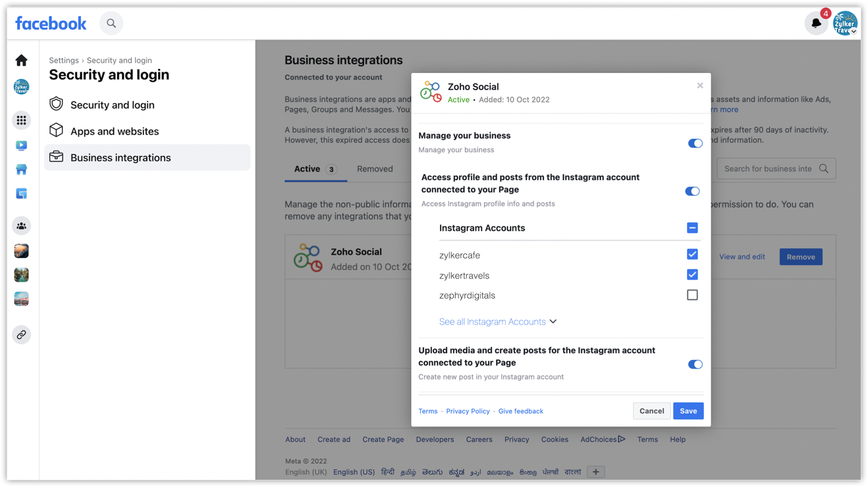This screenshot has width=868, height=487.
Task: Click the cube icon beside Apps and websites
Action: click(57, 130)
